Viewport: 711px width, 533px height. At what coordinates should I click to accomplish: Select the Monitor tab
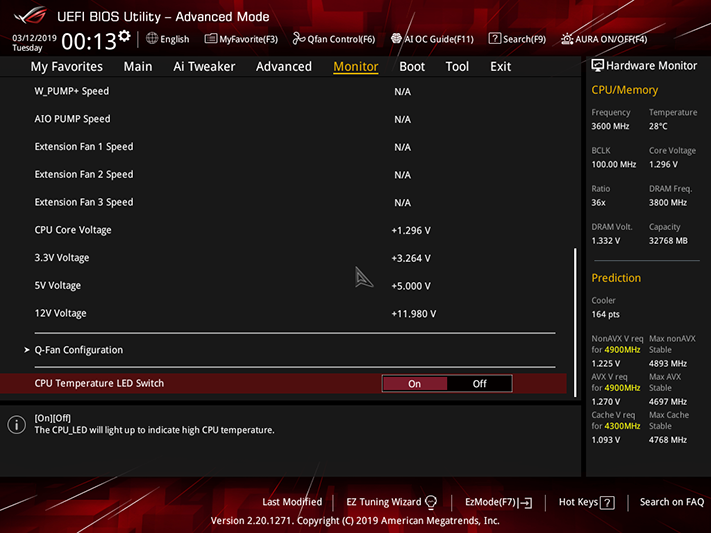(x=356, y=67)
